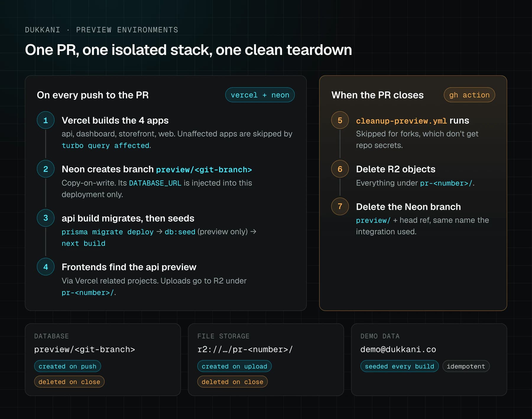This screenshot has height=419, width=532.
Task: Click the "Neon creates branch" step title
Action: click(108, 169)
